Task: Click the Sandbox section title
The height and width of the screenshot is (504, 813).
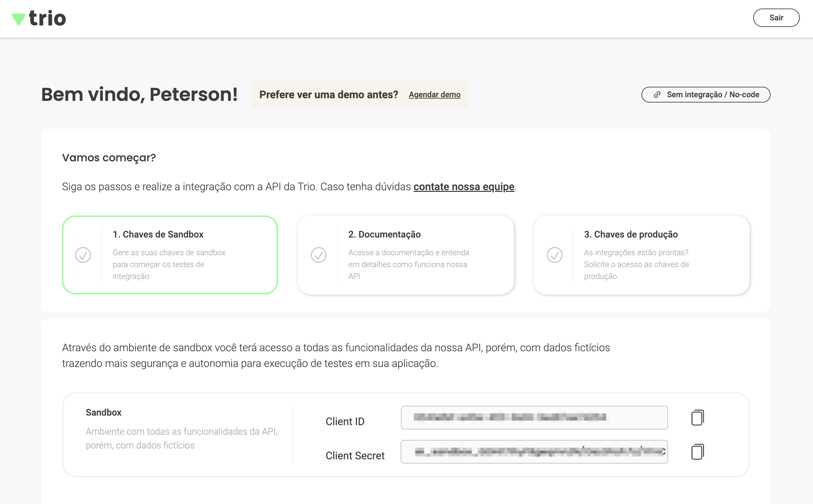Action: (x=104, y=412)
